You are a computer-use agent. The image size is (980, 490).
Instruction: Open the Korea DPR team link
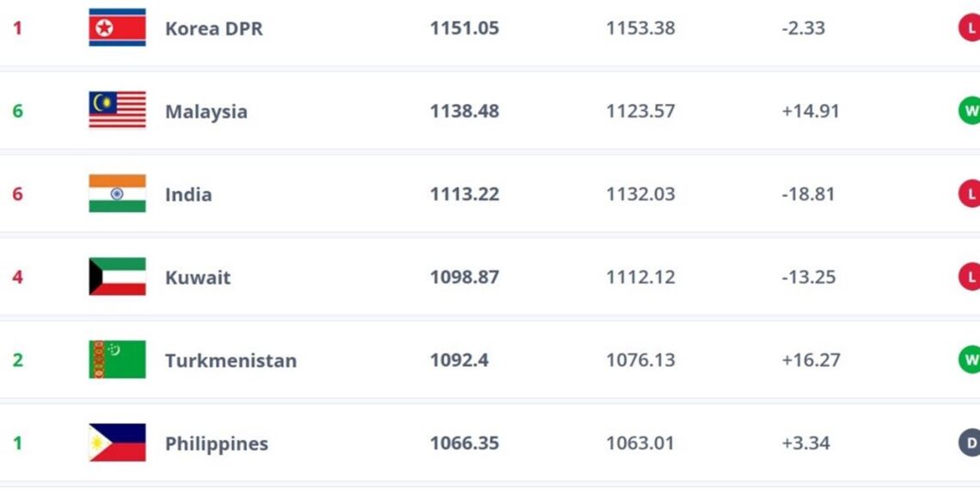(214, 28)
